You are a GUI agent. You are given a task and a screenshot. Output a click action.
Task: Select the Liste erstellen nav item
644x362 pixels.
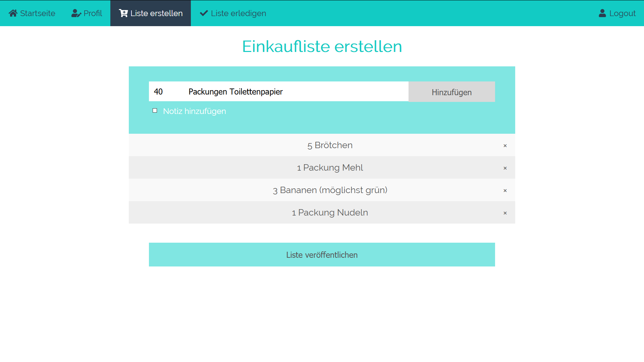[x=156, y=13]
